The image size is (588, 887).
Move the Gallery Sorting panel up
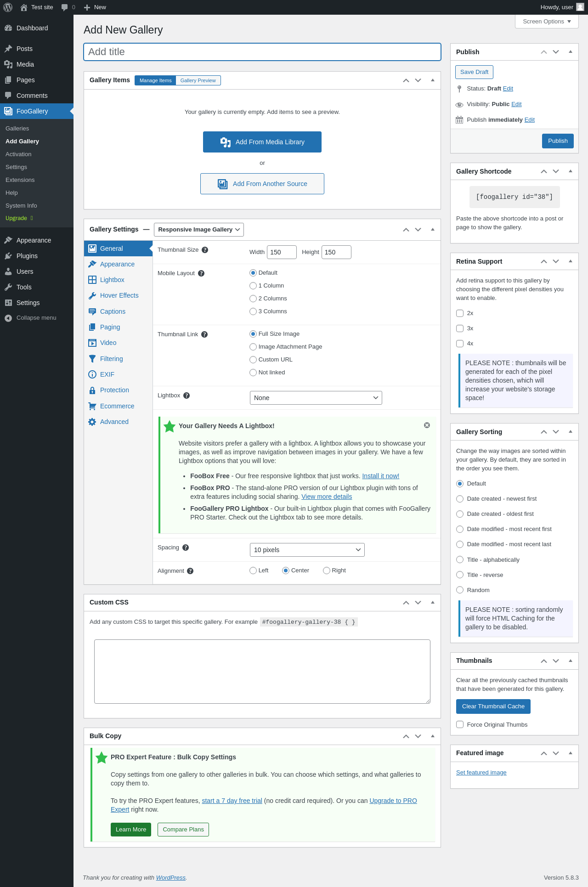click(544, 432)
